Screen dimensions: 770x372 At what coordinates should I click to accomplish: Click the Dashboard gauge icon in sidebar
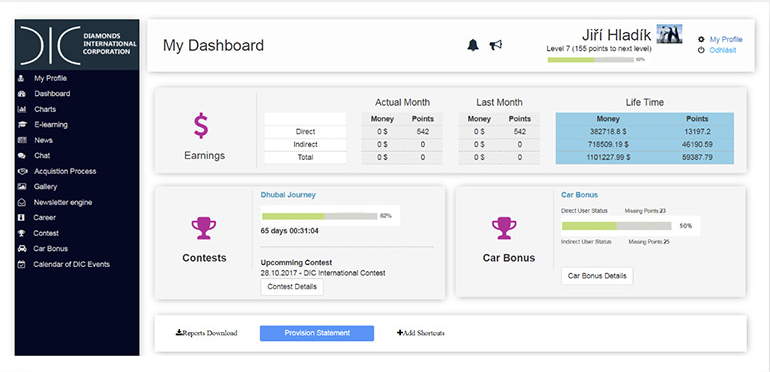point(21,94)
